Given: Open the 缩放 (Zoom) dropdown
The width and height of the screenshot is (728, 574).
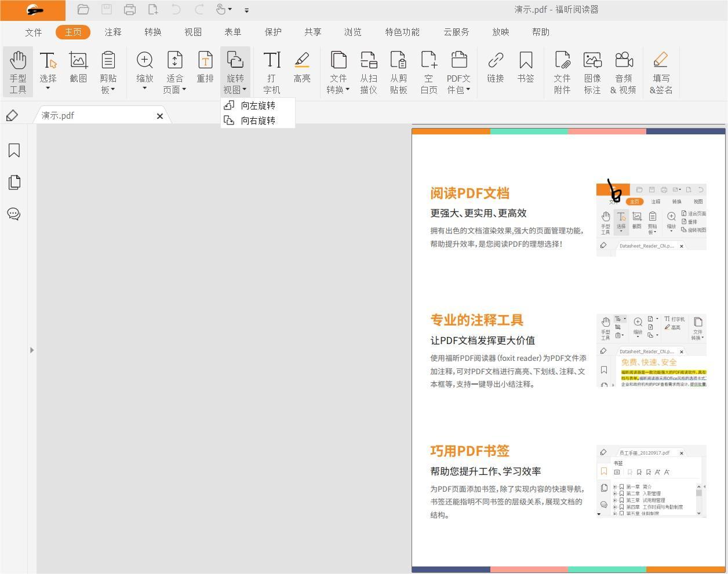Looking at the screenshot, I should (x=144, y=71).
